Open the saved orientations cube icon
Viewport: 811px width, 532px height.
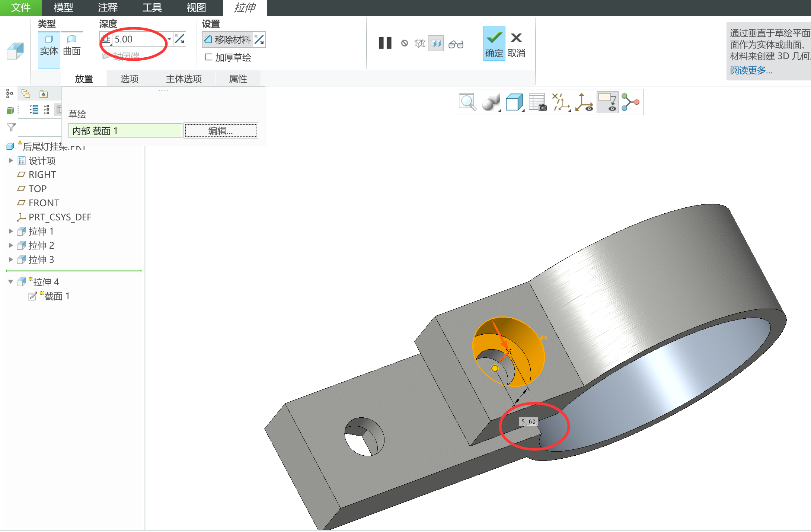(x=514, y=102)
